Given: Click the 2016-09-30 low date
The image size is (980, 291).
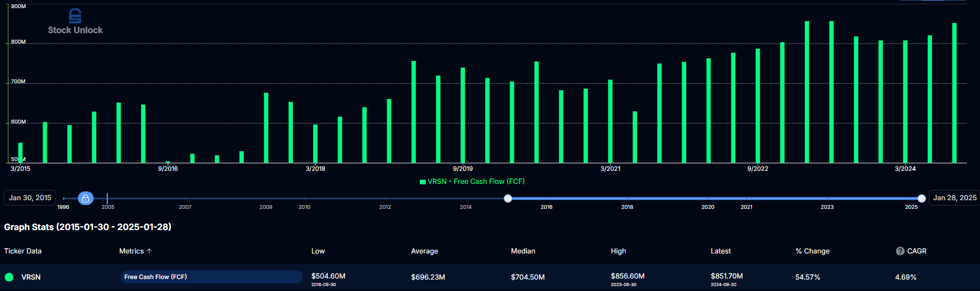Looking at the screenshot, I should 323,285.
